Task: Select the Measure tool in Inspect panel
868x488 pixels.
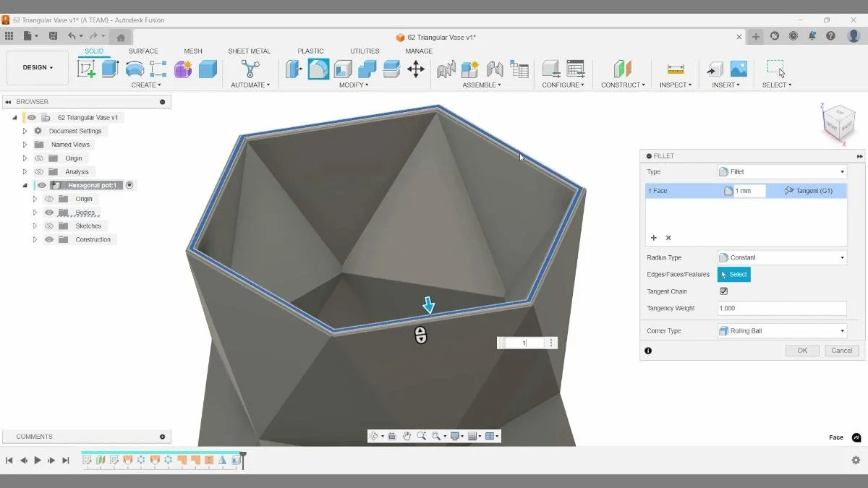Action: point(675,69)
